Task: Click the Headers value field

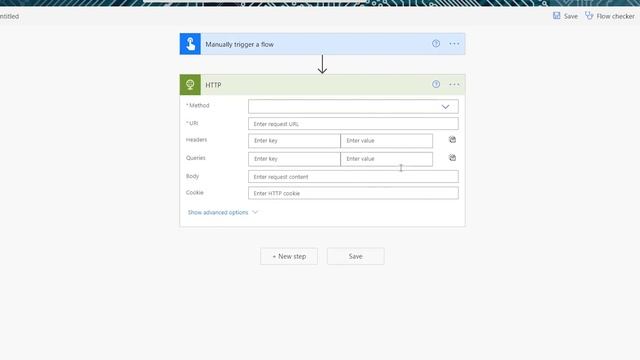Action: 387,140
